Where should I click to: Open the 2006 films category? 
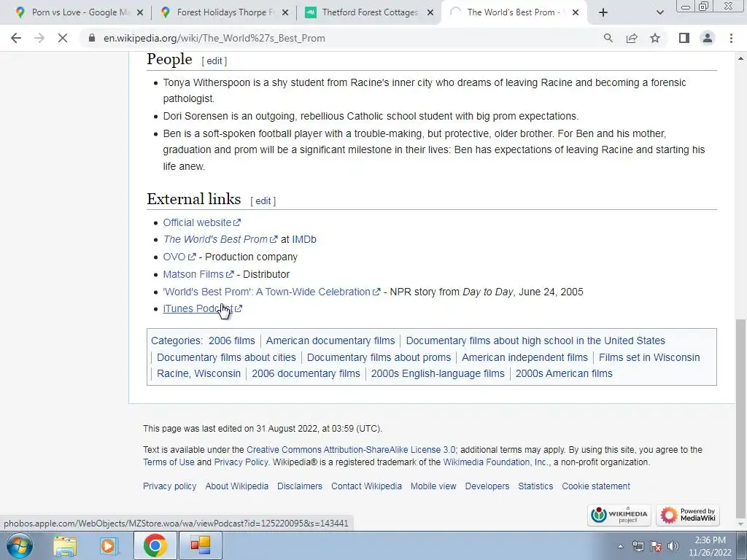(x=231, y=341)
